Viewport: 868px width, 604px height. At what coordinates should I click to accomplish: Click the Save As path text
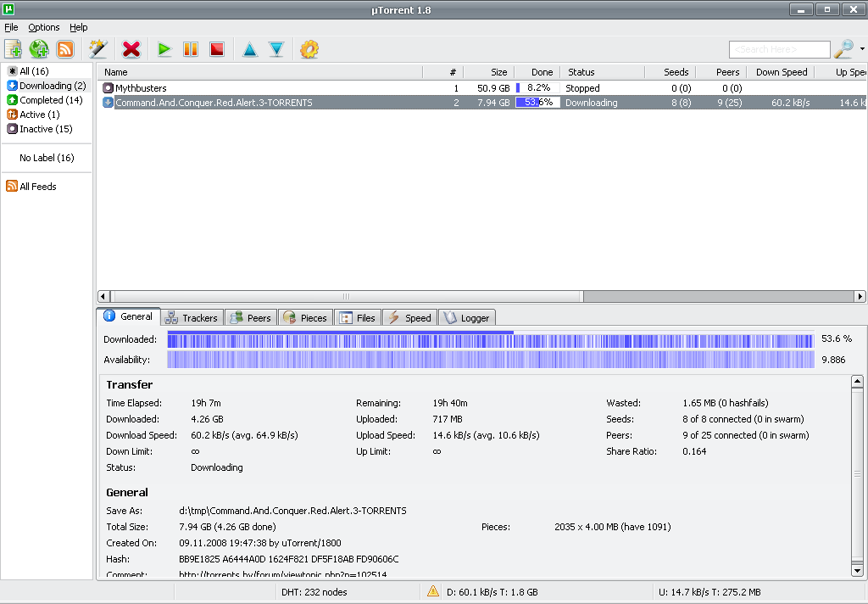(x=292, y=511)
